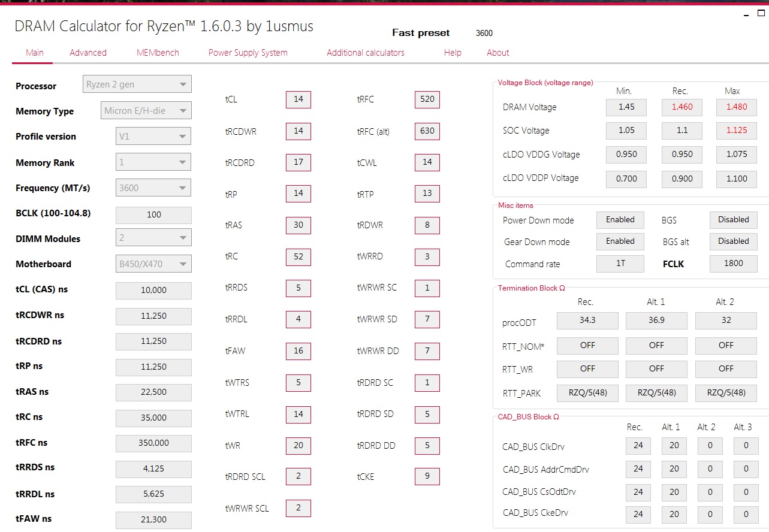
Task: Click cLDO VDDG Voltage max value 1.075
Action: [x=737, y=154]
